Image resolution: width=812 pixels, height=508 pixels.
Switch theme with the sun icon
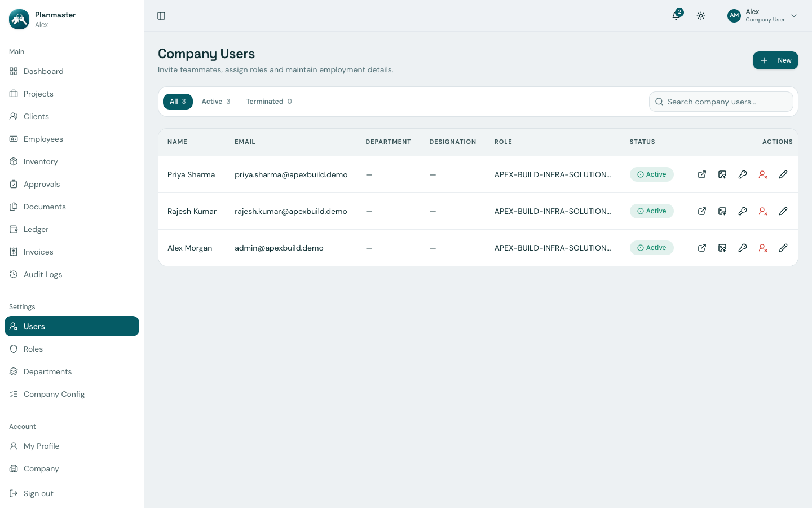click(x=701, y=16)
